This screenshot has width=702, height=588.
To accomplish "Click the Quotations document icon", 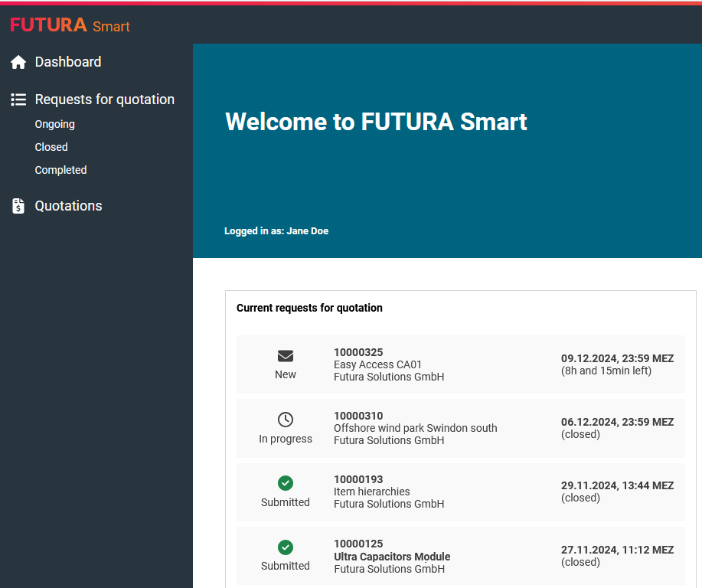I will (x=18, y=206).
